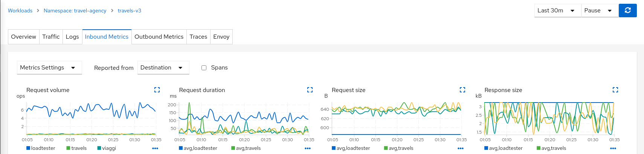Expand the Request volume chart
644x154 pixels.
(x=157, y=90)
